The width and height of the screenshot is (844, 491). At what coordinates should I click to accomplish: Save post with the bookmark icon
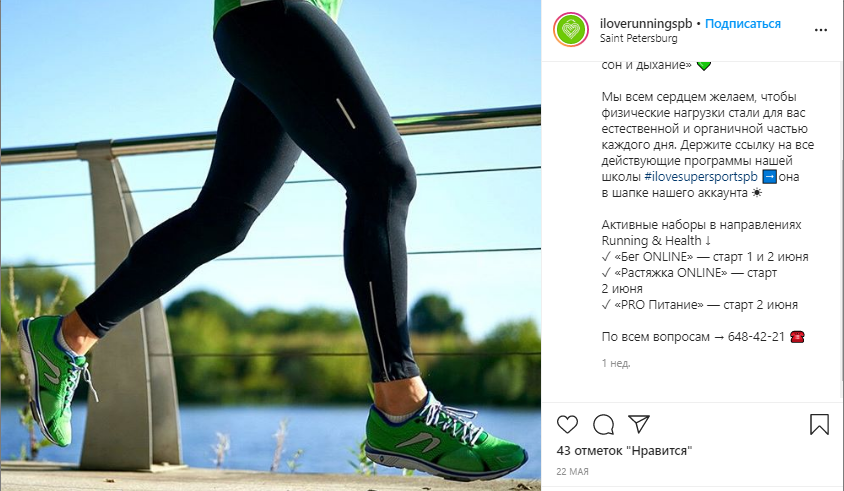(x=819, y=425)
